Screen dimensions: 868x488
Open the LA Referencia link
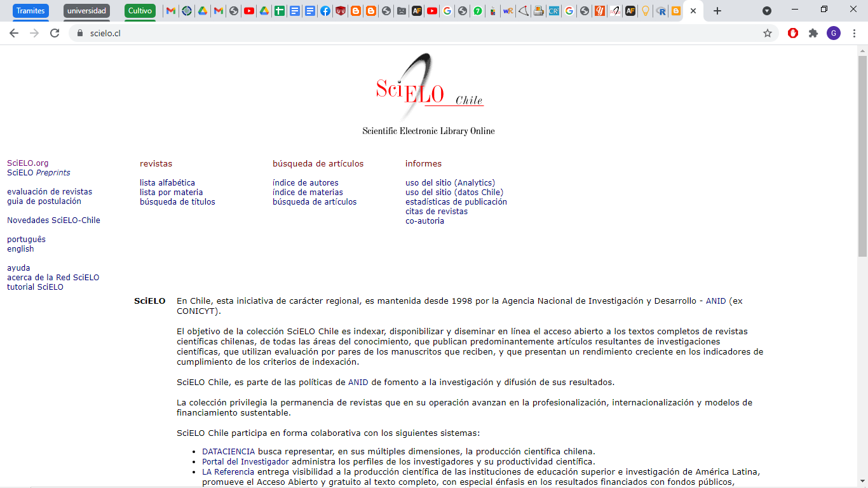coord(228,472)
